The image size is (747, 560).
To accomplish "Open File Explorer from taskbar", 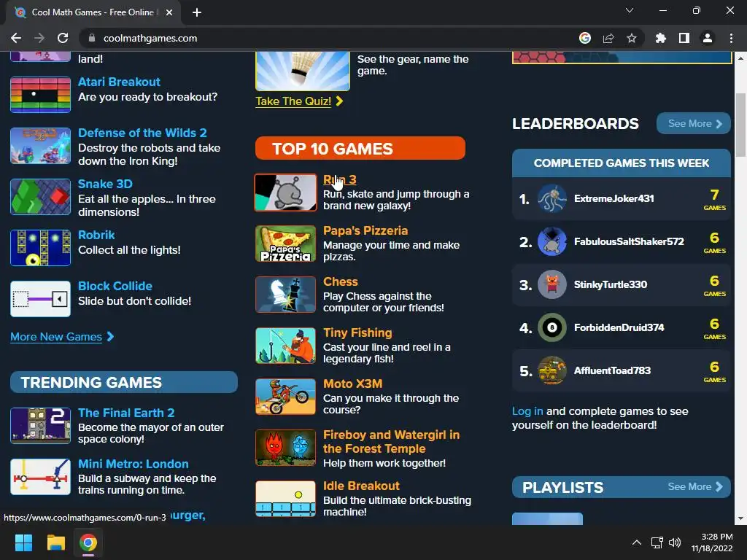I will pyautogui.click(x=55, y=542).
